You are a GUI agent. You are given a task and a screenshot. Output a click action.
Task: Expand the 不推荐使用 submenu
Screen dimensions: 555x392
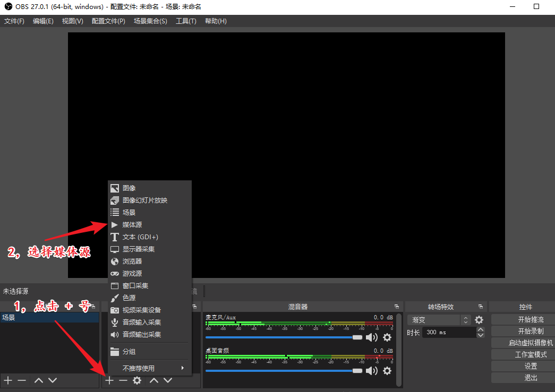(149, 368)
